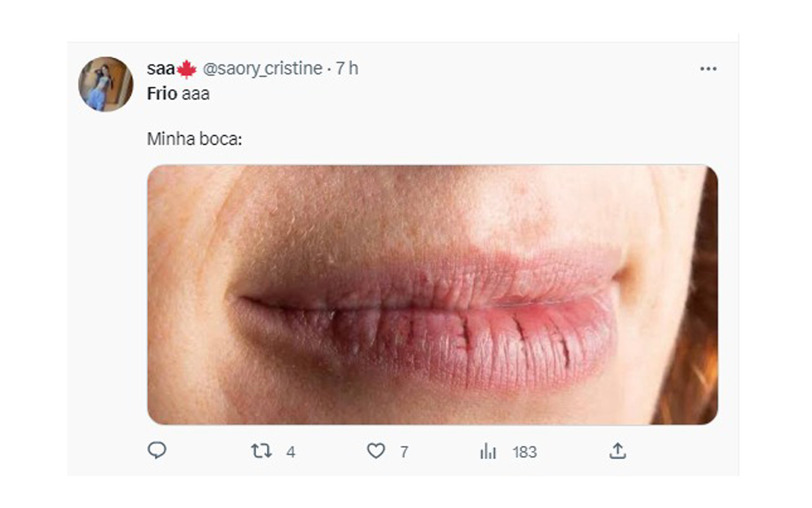This screenshot has width=812, height=508.
Task: Click the retweet count 4
Action: (x=291, y=452)
